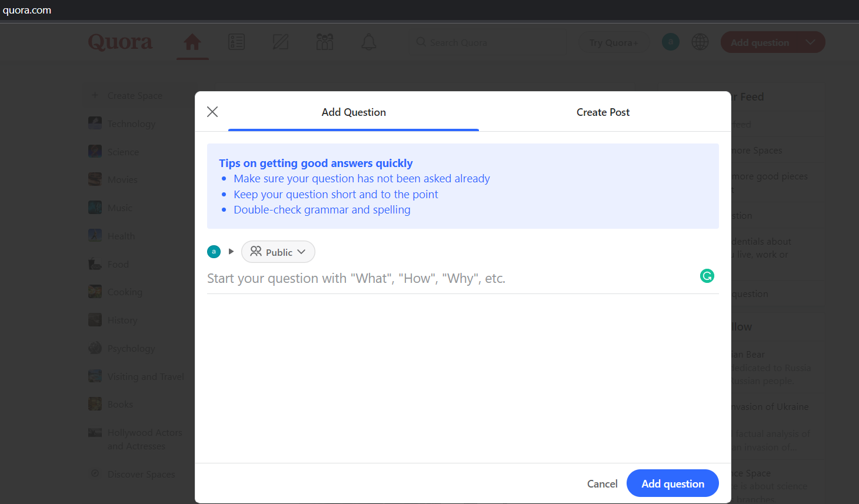Click the Psychology space thumbnail icon

click(x=95, y=348)
